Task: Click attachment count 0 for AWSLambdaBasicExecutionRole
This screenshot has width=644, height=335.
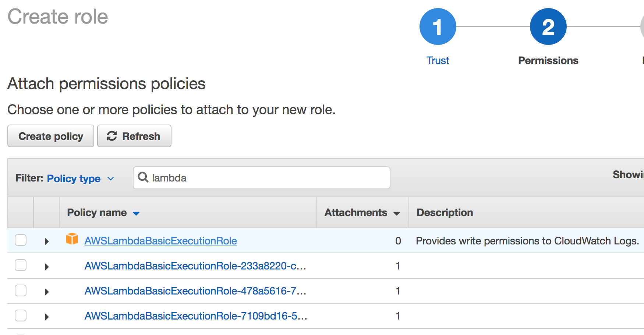Action: click(x=398, y=241)
